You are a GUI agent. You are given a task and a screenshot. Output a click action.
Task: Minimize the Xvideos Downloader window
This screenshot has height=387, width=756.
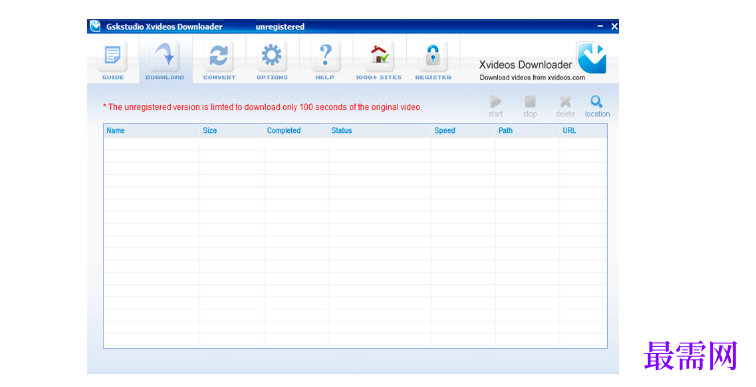[600, 27]
